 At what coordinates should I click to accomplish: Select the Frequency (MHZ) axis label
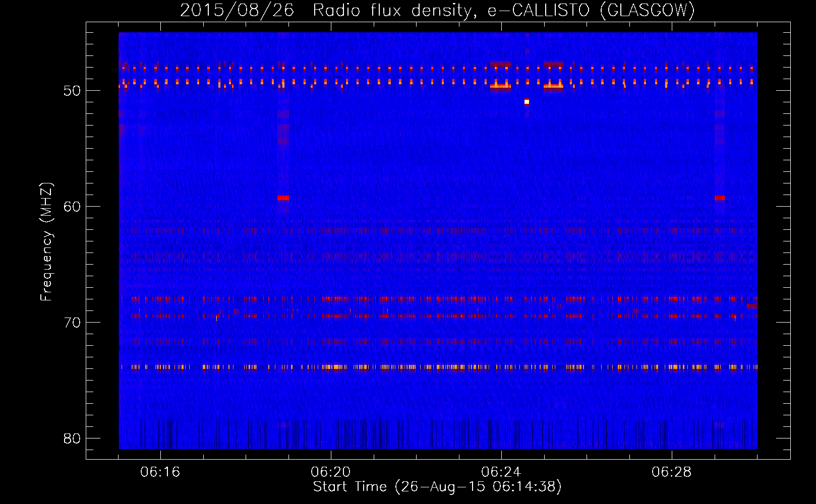[46, 242]
